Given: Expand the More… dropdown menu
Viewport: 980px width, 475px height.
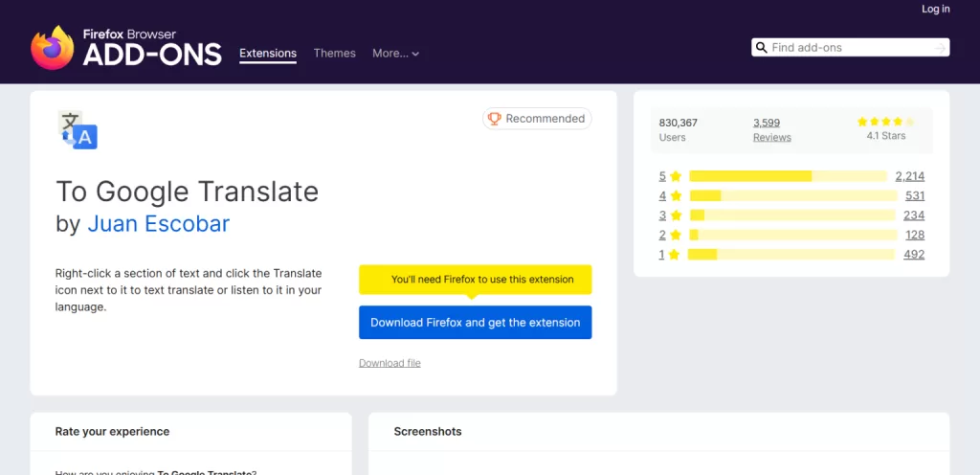Looking at the screenshot, I should pyautogui.click(x=395, y=54).
